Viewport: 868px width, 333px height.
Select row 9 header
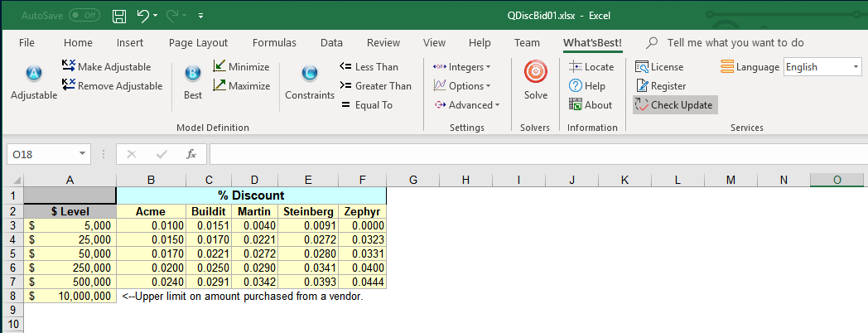13,310
